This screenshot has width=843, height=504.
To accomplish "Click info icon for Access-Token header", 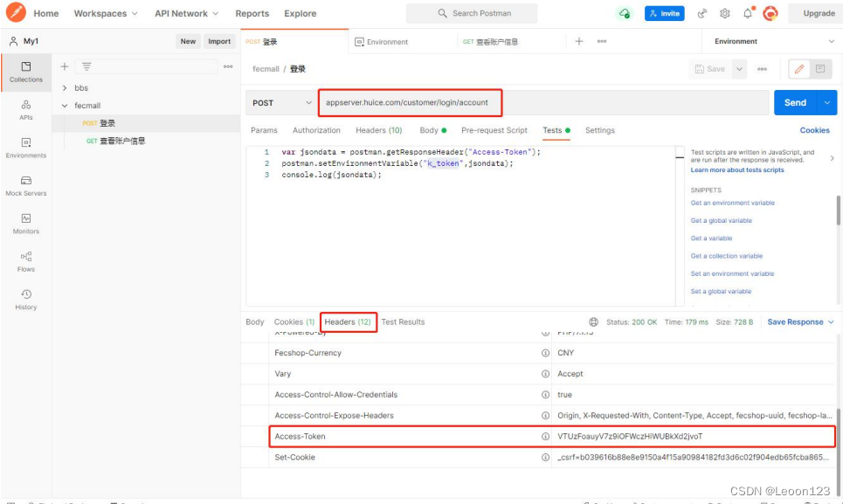I will 545,436.
